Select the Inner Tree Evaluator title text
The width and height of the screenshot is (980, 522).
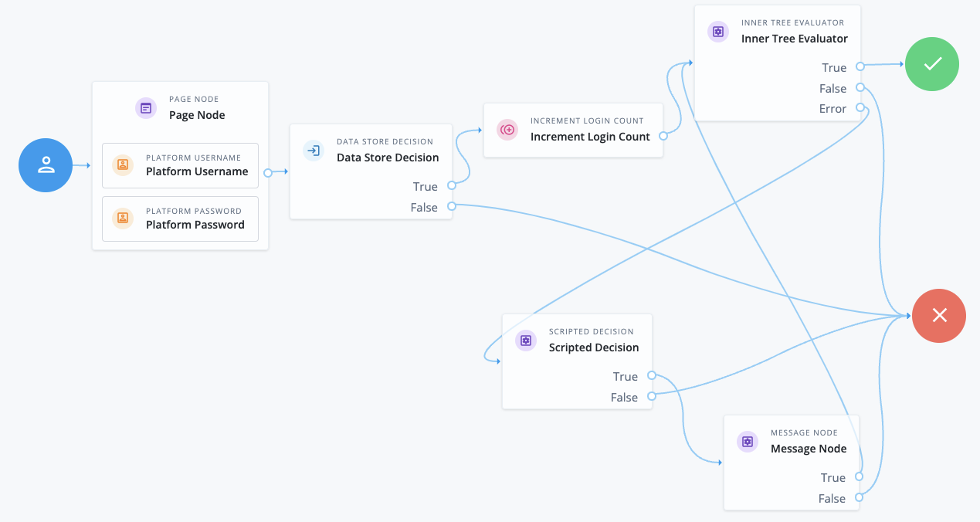coord(794,38)
